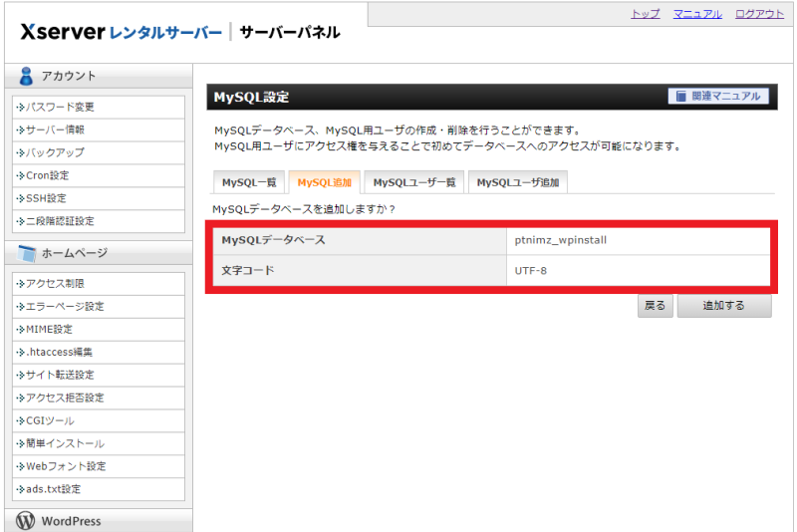Click the ptnimz_wpinstall database name
The height and width of the screenshot is (532, 797).
560,240
